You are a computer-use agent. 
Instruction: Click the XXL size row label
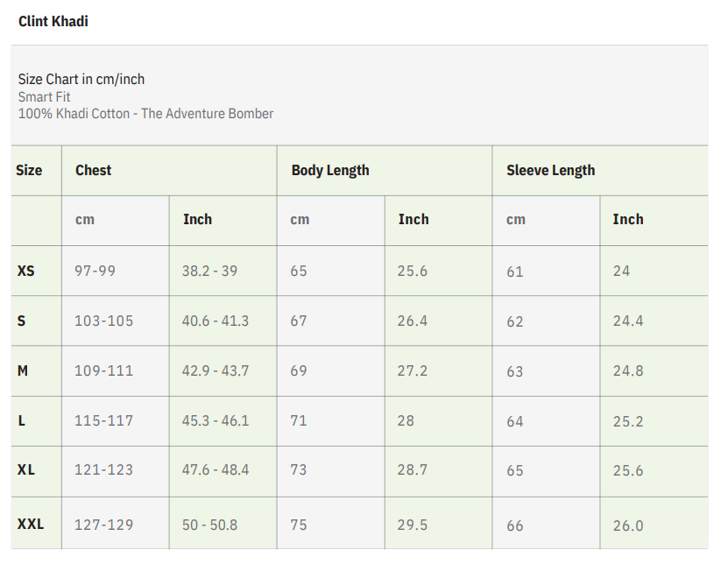pos(31,525)
